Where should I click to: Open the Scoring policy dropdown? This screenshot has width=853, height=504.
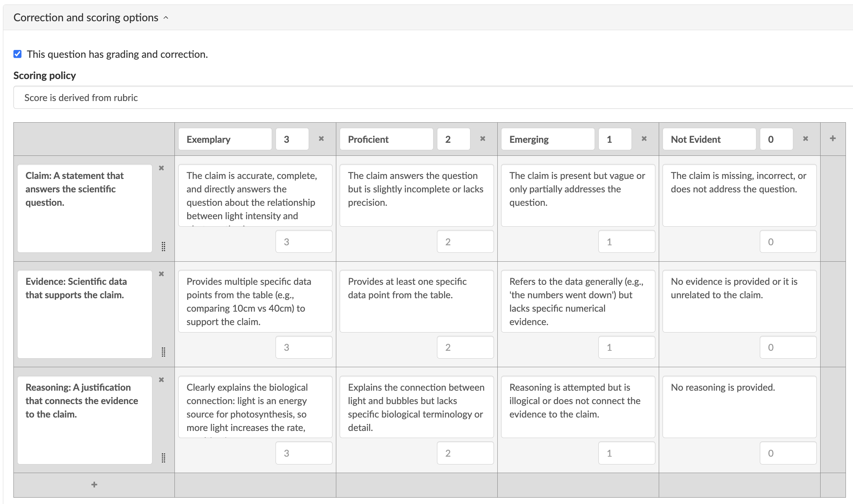pos(433,98)
